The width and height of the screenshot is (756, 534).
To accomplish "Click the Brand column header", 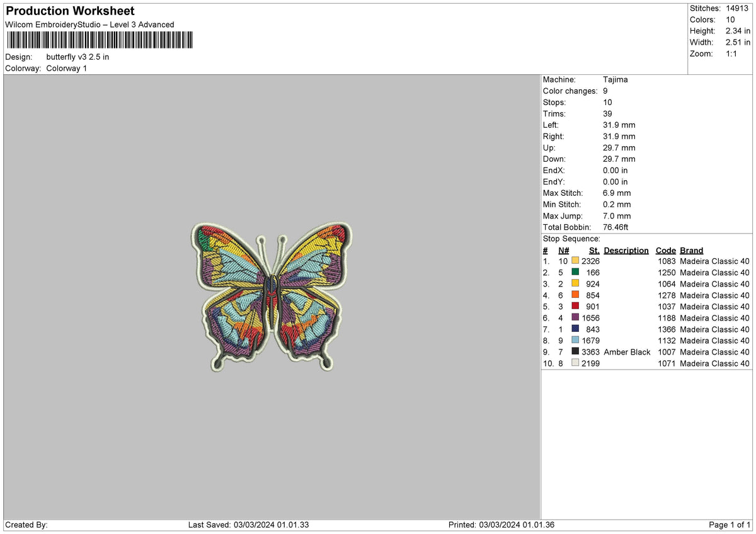I will [x=691, y=250].
